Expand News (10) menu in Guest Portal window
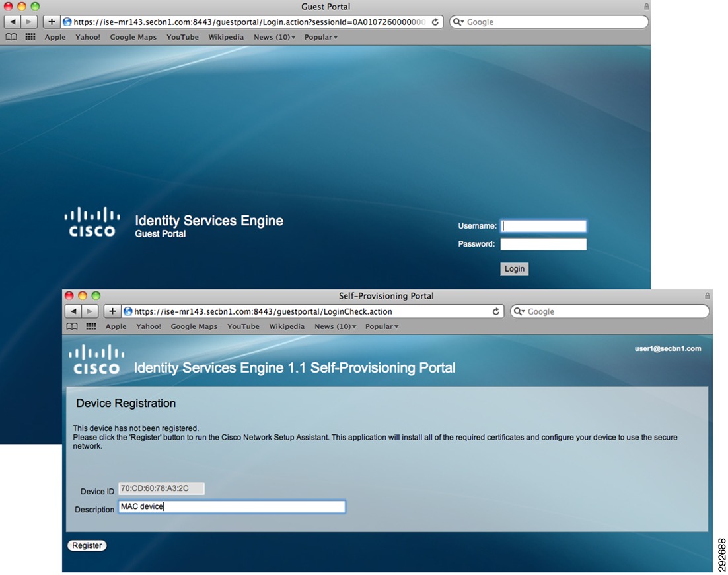 point(274,37)
